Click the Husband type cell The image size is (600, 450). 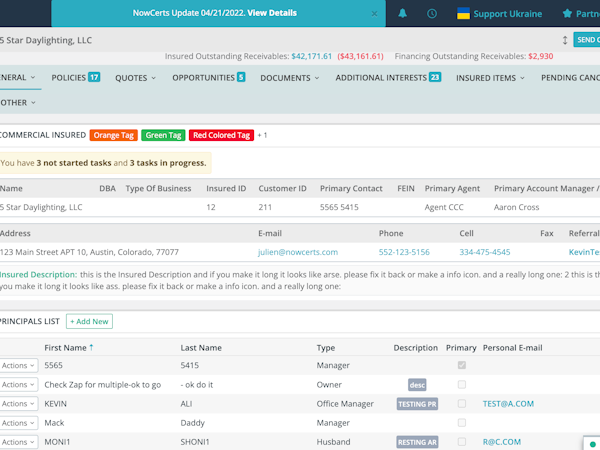333,442
